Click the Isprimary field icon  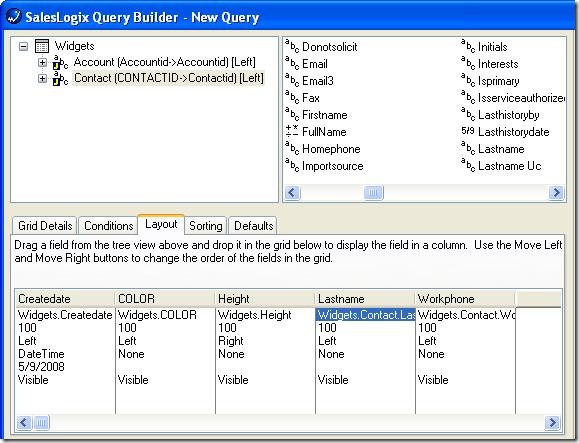tap(468, 80)
